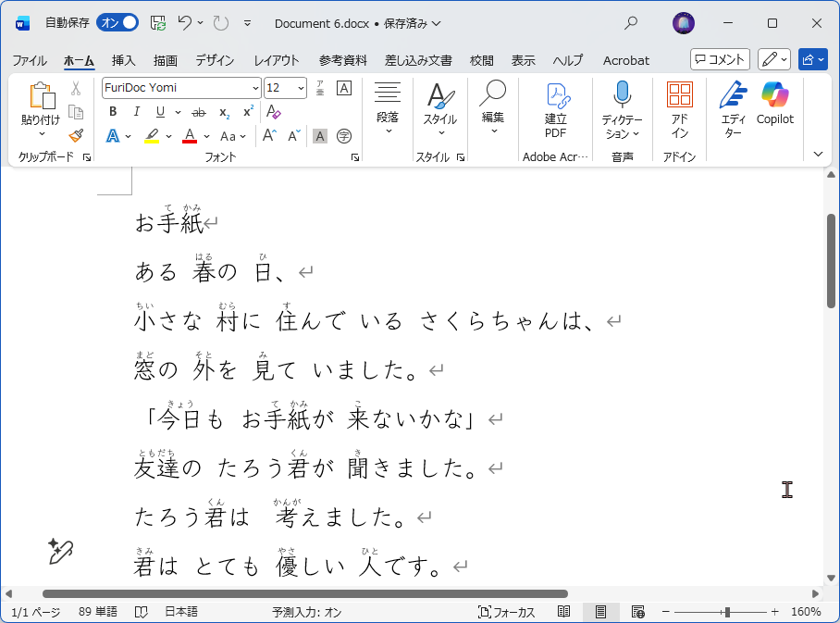The height and width of the screenshot is (623, 840).
Task: Click the phonetic guide (ruby) icon
Action: click(x=320, y=87)
